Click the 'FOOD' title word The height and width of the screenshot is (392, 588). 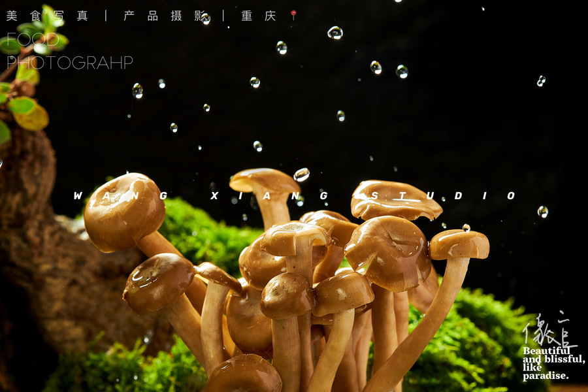coord(33,39)
